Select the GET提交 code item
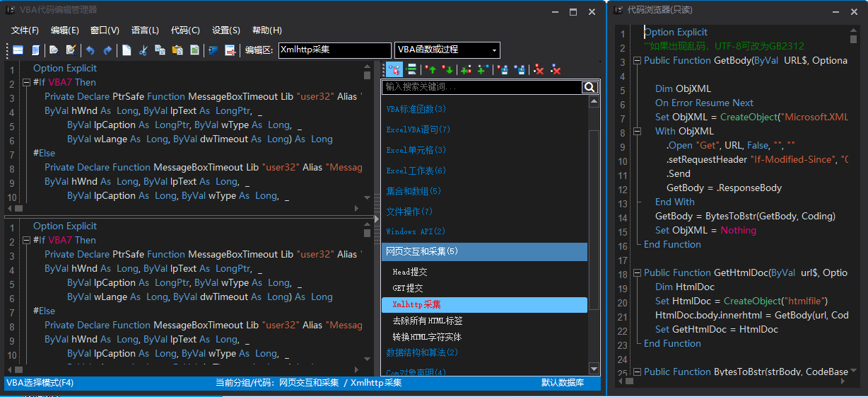This screenshot has width=868, height=397. 408,288
